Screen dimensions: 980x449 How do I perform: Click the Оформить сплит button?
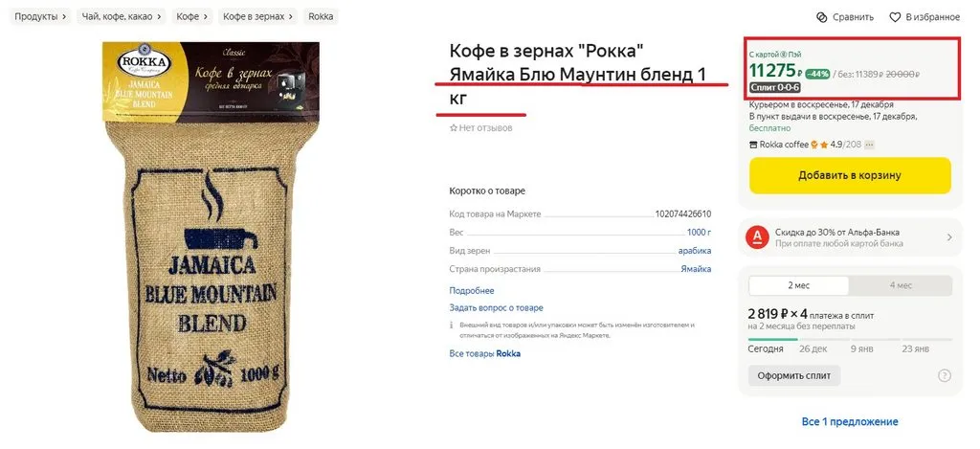pos(794,376)
